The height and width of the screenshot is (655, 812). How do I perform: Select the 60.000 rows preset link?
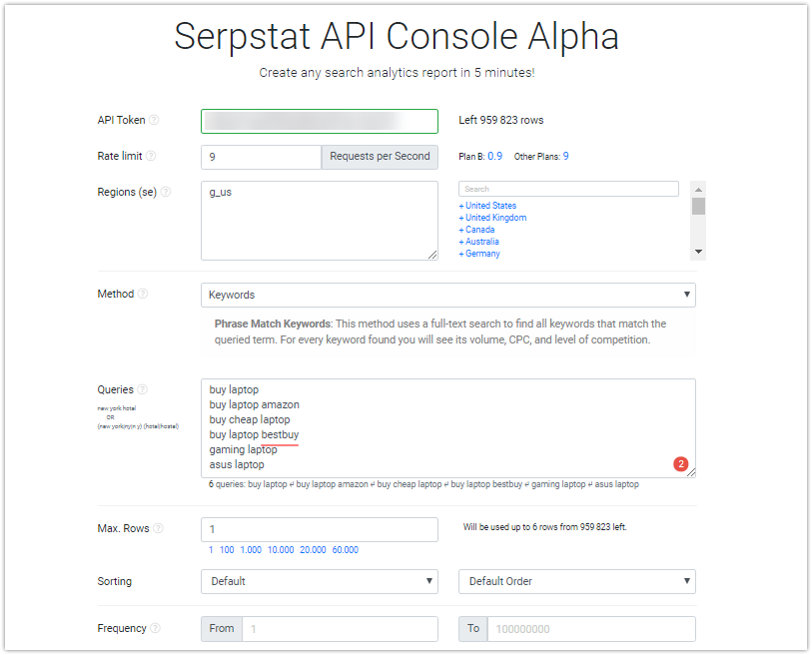pos(345,550)
